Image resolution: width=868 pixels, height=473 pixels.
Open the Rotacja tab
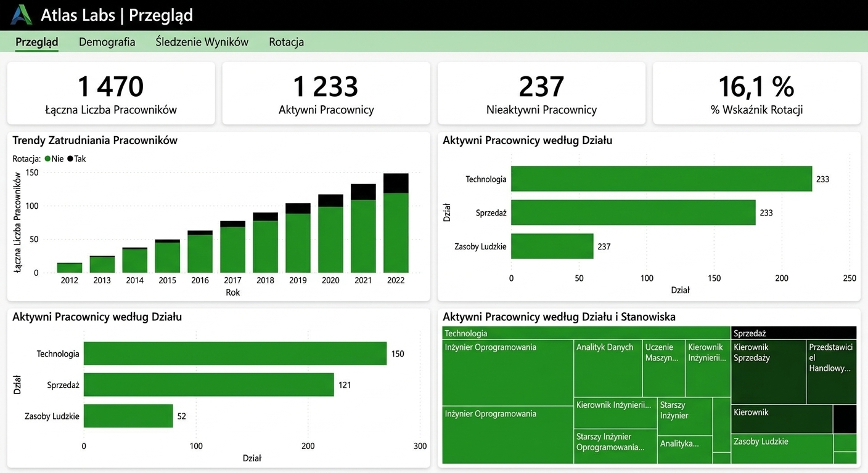pos(287,42)
